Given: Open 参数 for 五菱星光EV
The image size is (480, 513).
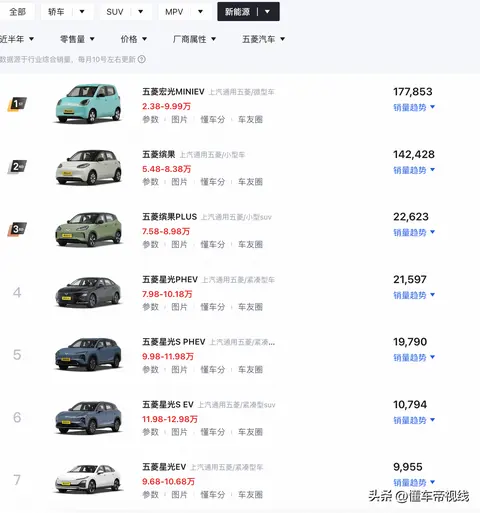Looking at the screenshot, I should [x=151, y=495].
